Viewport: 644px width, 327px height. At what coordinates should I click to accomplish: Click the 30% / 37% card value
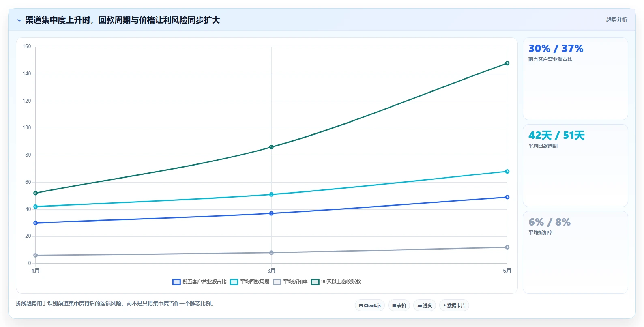556,49
